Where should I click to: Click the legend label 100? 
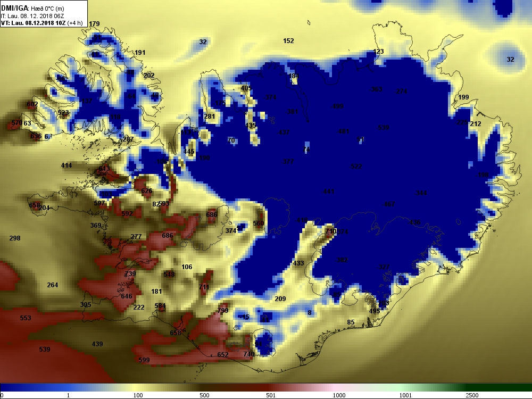pyautogui.click(x=138, y=395)
